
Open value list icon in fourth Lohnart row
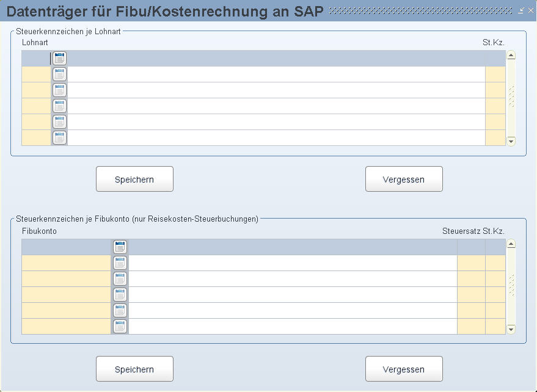point(59,106)
